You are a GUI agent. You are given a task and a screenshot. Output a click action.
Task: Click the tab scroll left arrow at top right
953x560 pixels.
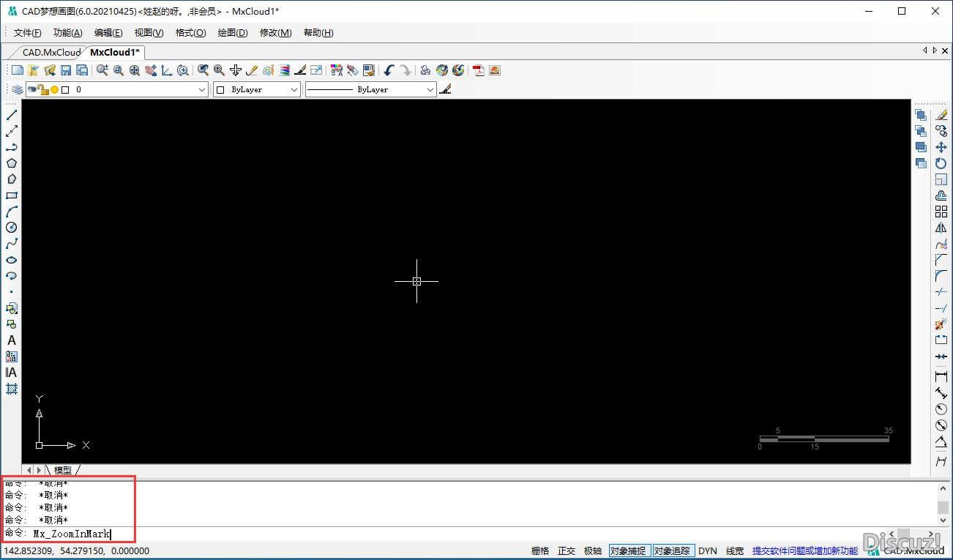[925, 51]
